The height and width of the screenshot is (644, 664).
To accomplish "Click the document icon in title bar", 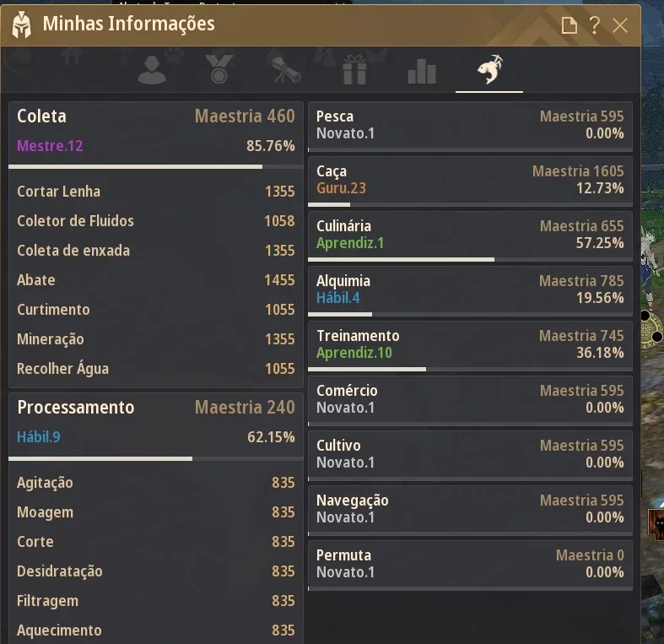I will (x=570, y=25).
